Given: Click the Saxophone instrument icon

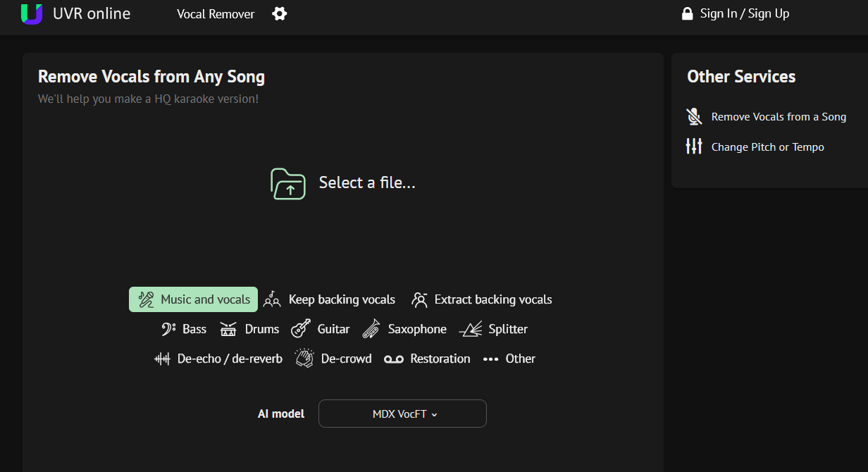Looking at the screenshot, I should click(x=371, y=329).
